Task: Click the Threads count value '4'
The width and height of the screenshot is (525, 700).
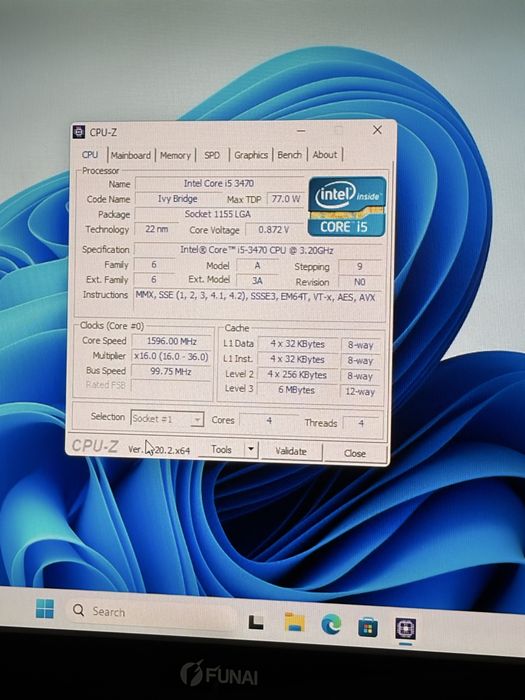Action: [x=361, y=423]
